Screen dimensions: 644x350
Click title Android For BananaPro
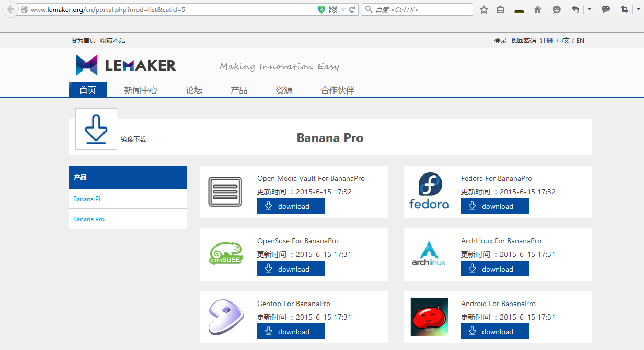pos(498,304)
